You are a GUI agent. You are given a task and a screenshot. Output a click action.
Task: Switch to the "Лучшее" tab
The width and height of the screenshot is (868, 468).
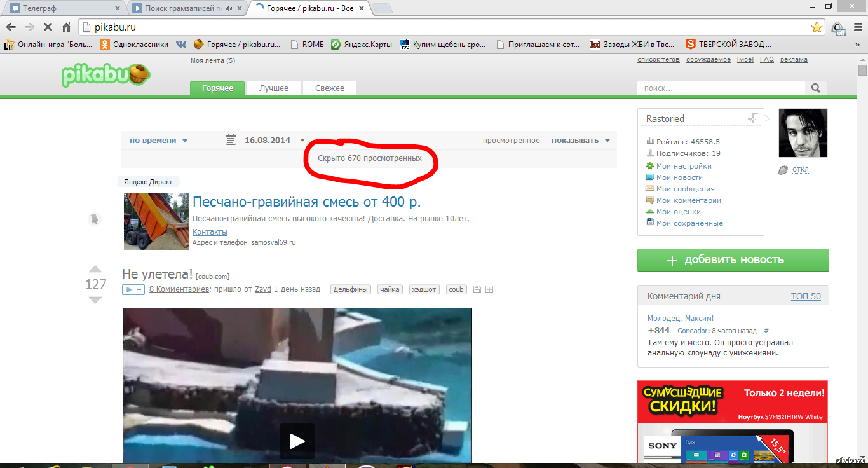click(x=273, y=88)
